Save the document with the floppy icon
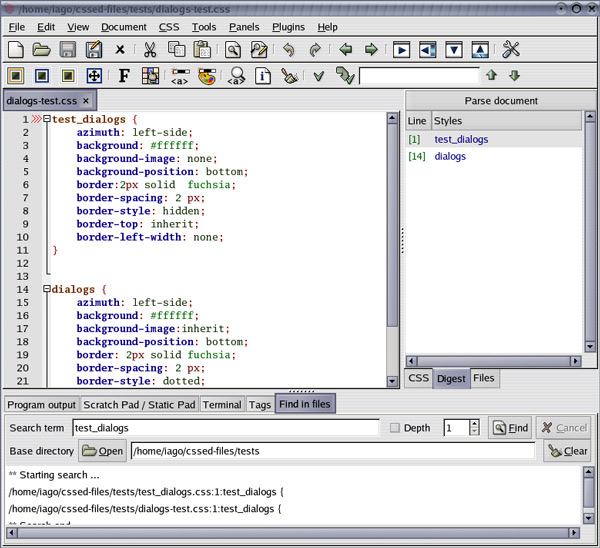The image size is (600, 548). pos(68,50)
